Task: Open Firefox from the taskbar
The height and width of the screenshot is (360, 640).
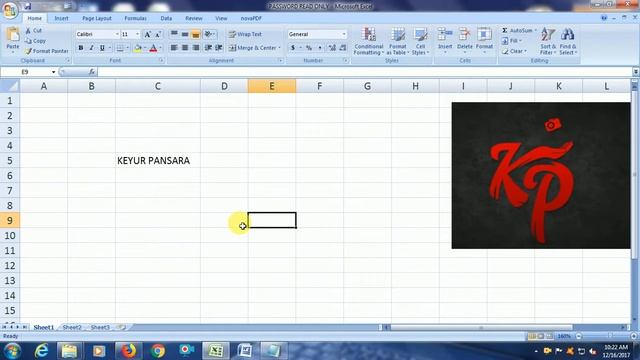Action: pos(128,351)
